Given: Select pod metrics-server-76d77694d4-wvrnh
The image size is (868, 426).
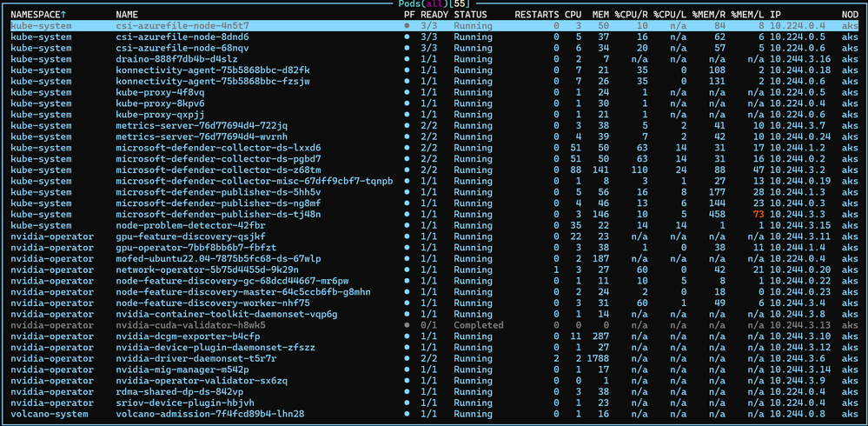Looking at the screenshot, I should 434,136.
